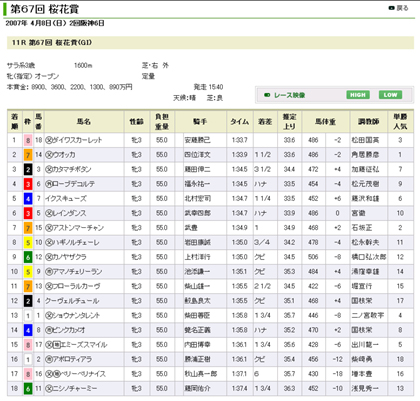Click green frame 6 badge beside カノヤザクラ
The height and width of the screenshot is (401, 420).
coord(28,257)
